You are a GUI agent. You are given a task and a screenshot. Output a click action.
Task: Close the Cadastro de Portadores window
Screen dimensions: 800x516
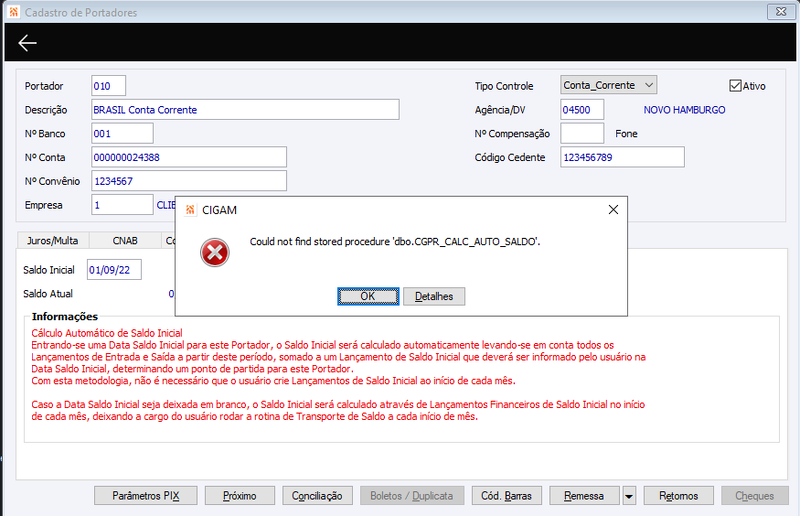[x=781, y=11]
